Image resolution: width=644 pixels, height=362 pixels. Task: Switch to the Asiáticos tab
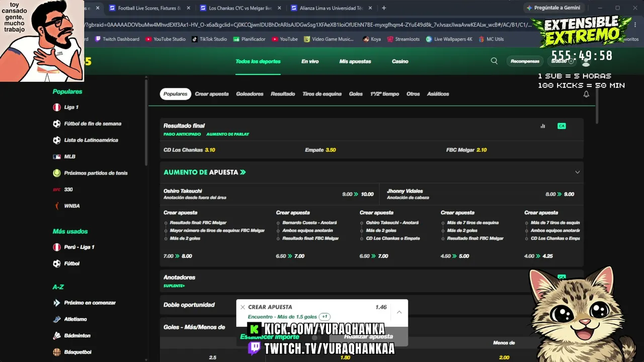point(438,94)
